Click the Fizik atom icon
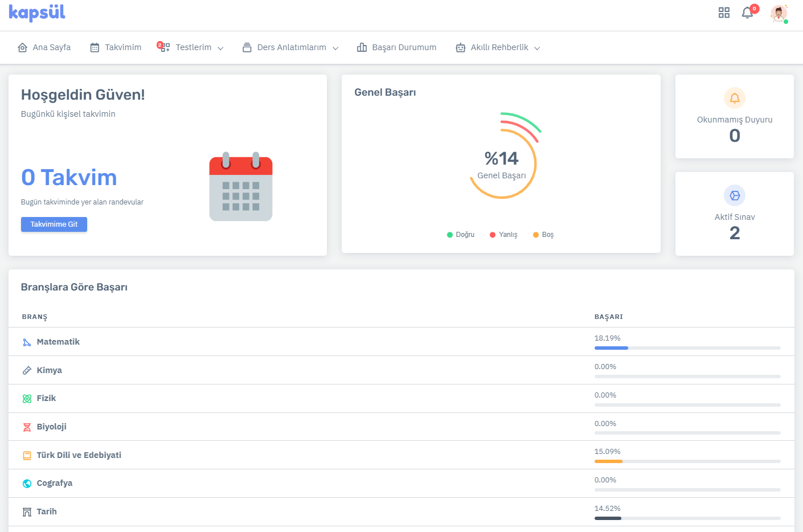The height and width of the screenshot is (532, 803). point(27,399)
